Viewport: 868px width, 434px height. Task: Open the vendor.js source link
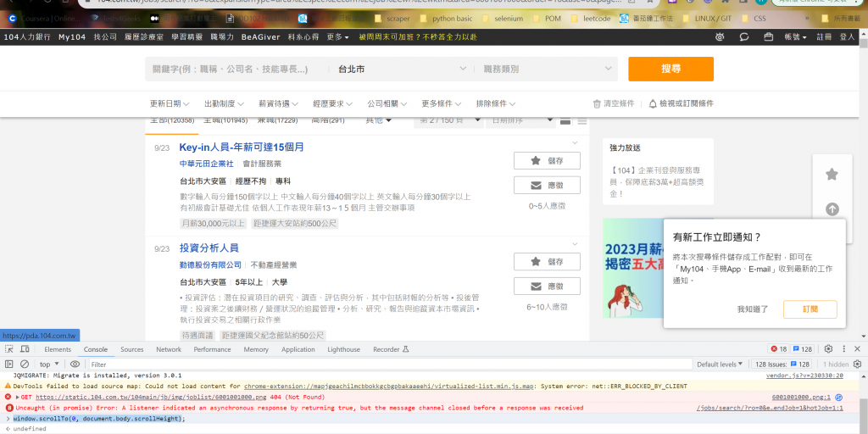pos(804,376)
